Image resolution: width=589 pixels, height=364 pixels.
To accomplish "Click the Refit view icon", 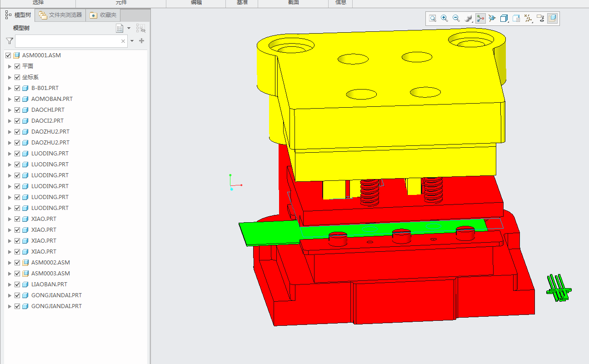I will 433,18.
